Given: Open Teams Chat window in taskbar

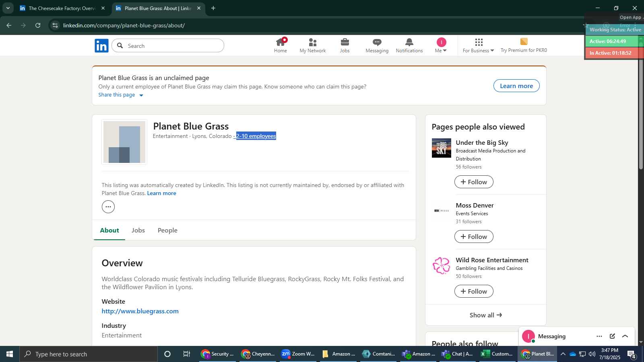Looking at the screenshot, I should coord(457,354).
